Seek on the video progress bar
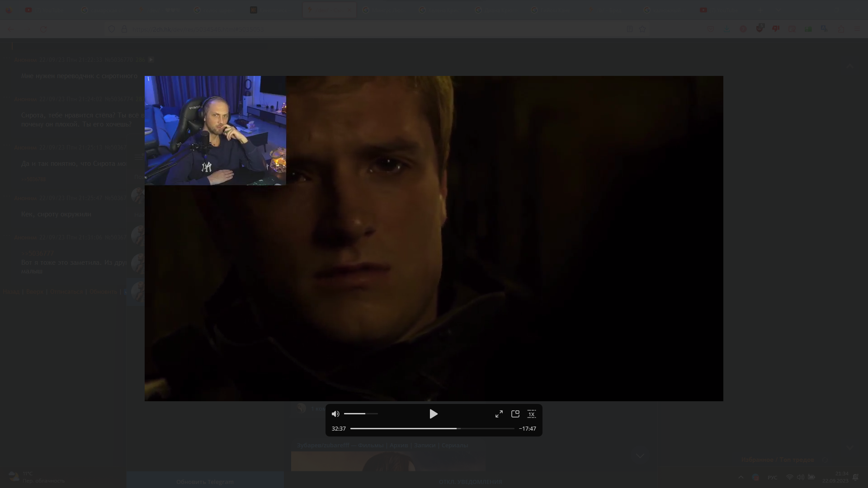Screen dimensions: 868x488 point(432,428)
